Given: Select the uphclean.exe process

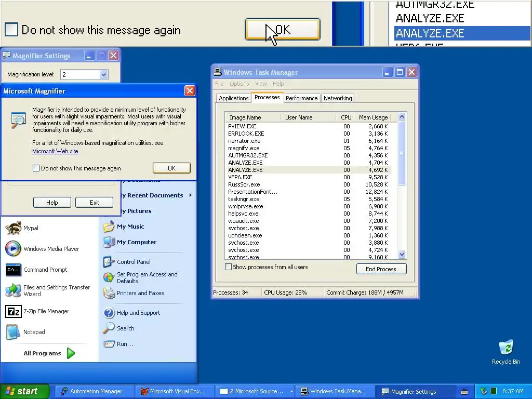Looking at the screenshot, I should pyautogui.click(x=308, y=235).
